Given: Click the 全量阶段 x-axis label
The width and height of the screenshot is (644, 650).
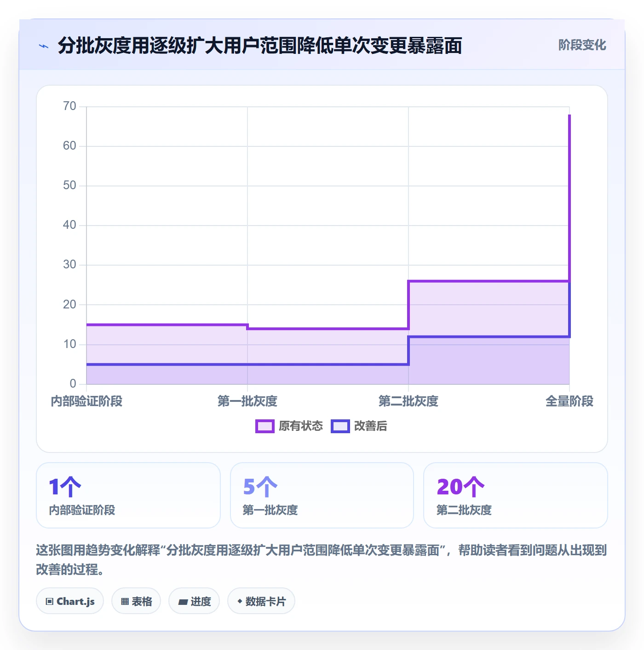Looking at the screenshot, I should click(x=569, y=401).
